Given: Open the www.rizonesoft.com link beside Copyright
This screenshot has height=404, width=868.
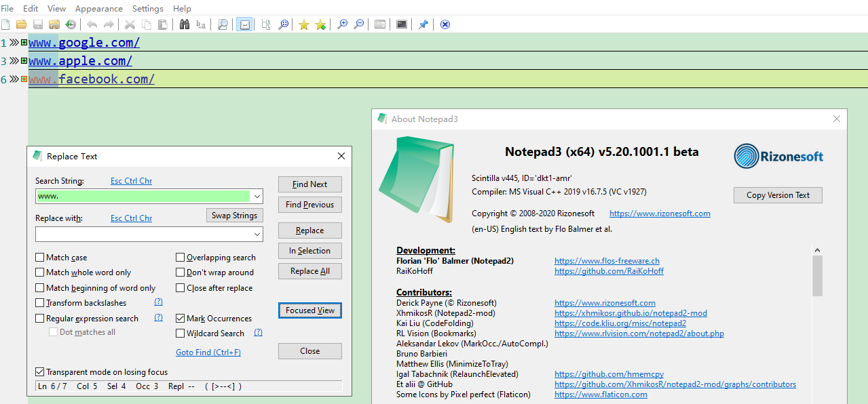Looking at the screenshot, I should coord(660,214).
